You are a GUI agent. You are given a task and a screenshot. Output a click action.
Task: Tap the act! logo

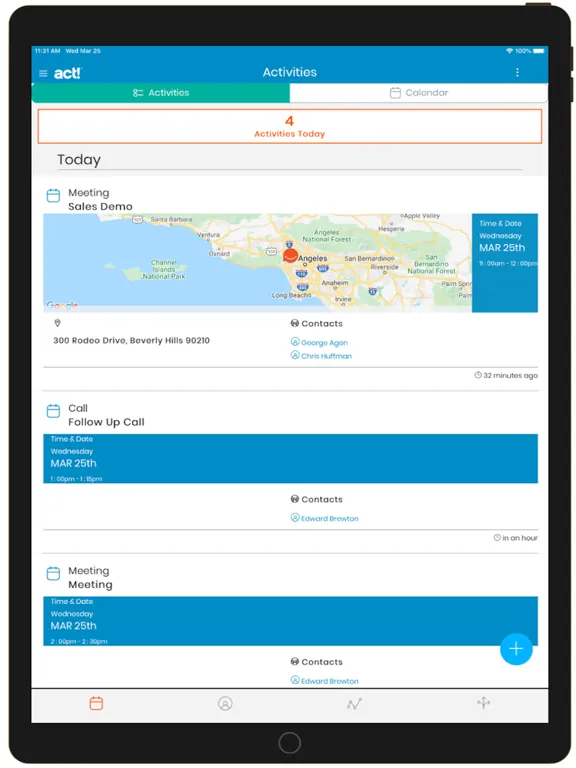68,73
